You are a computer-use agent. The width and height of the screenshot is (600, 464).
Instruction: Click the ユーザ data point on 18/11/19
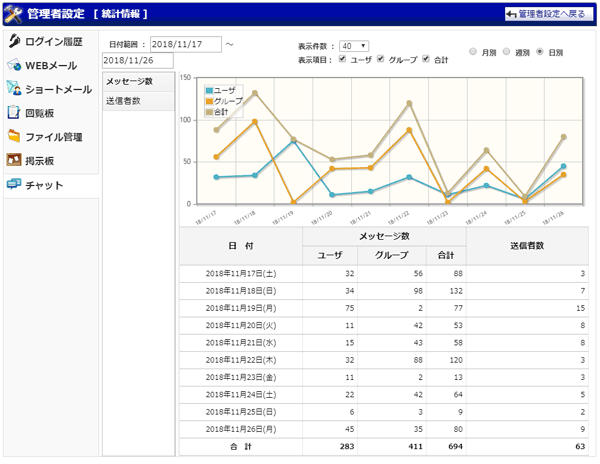293,141
